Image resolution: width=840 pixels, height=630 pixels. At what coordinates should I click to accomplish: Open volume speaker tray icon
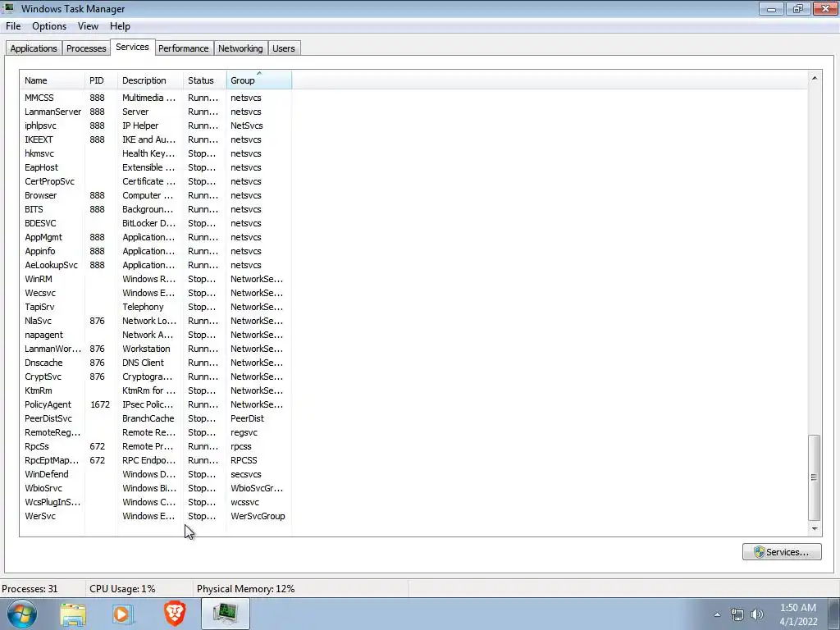tap(757, 614)
